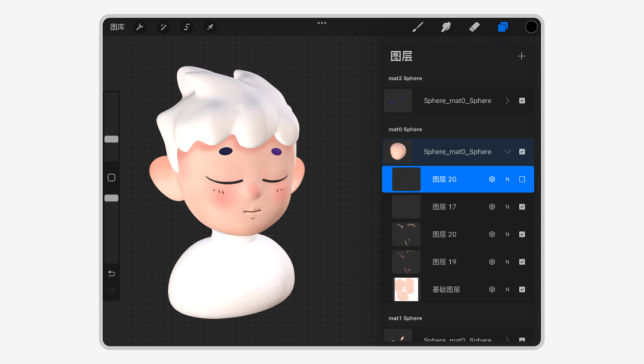644x364 pixels.
Task: Select the Brush paint tool
Action: pos(418,27)
